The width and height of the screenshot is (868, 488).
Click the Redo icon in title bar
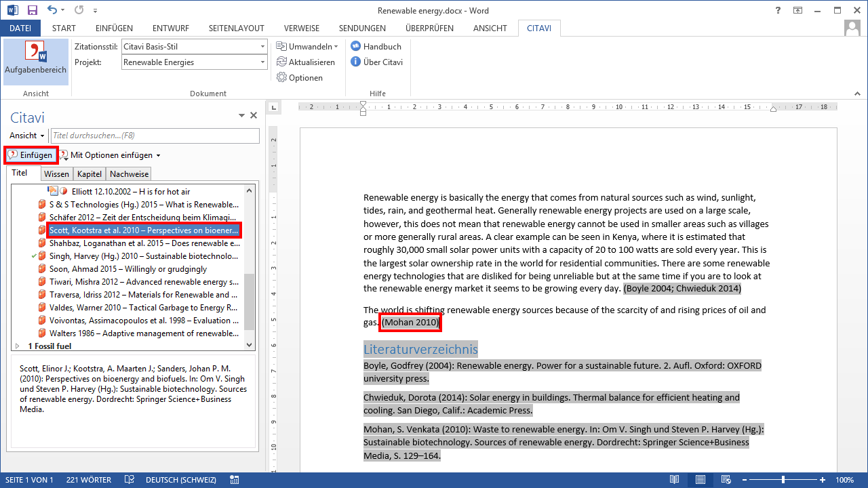click(79, 10)
